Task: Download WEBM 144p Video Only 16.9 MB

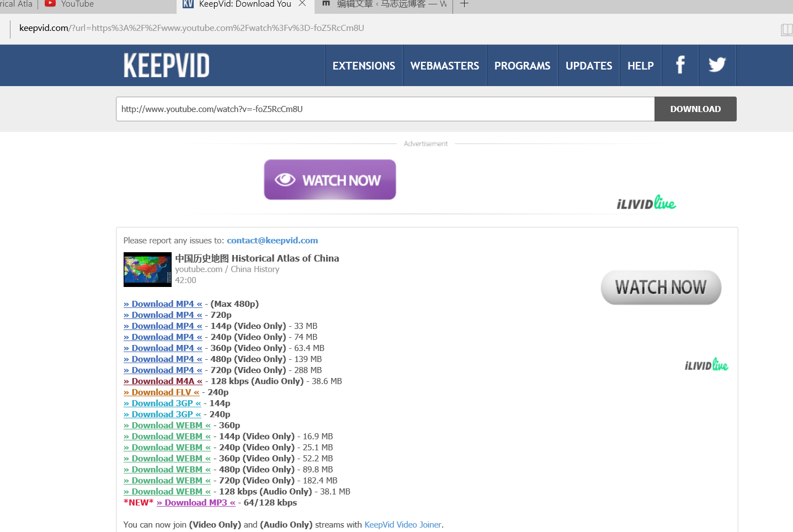Action: (x=167, y=437)
